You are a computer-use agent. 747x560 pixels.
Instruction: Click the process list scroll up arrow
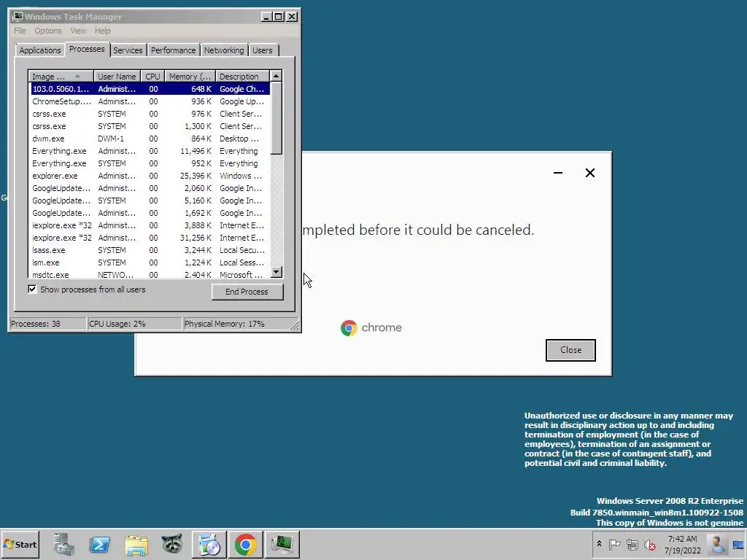276,76
